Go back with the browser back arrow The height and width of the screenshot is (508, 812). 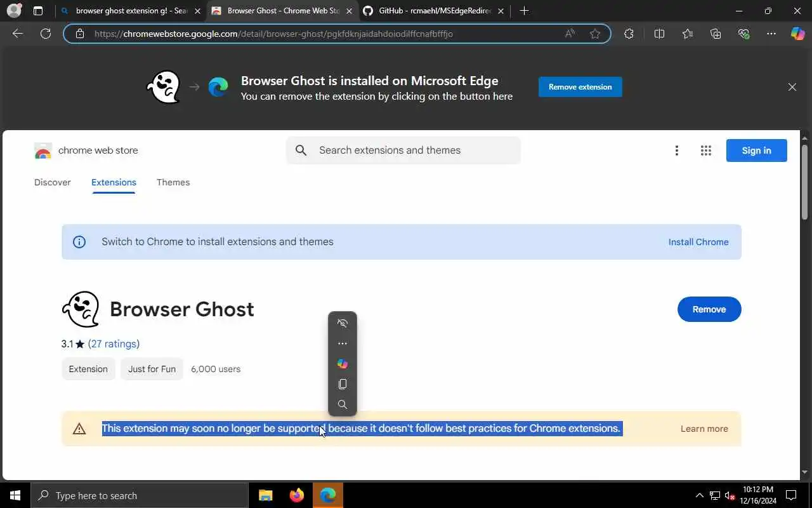pyautogui.click(x=18, y=34)
